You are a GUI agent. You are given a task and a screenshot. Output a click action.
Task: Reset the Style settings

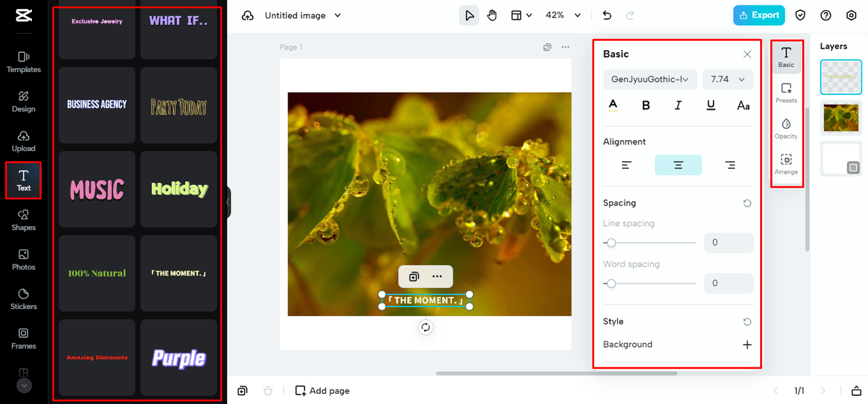(x=747, y=322)
